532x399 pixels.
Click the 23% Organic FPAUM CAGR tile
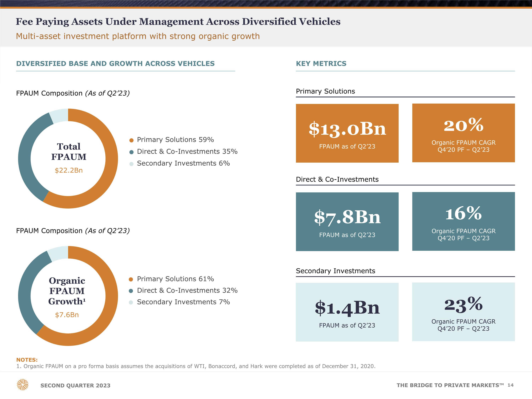463,312
